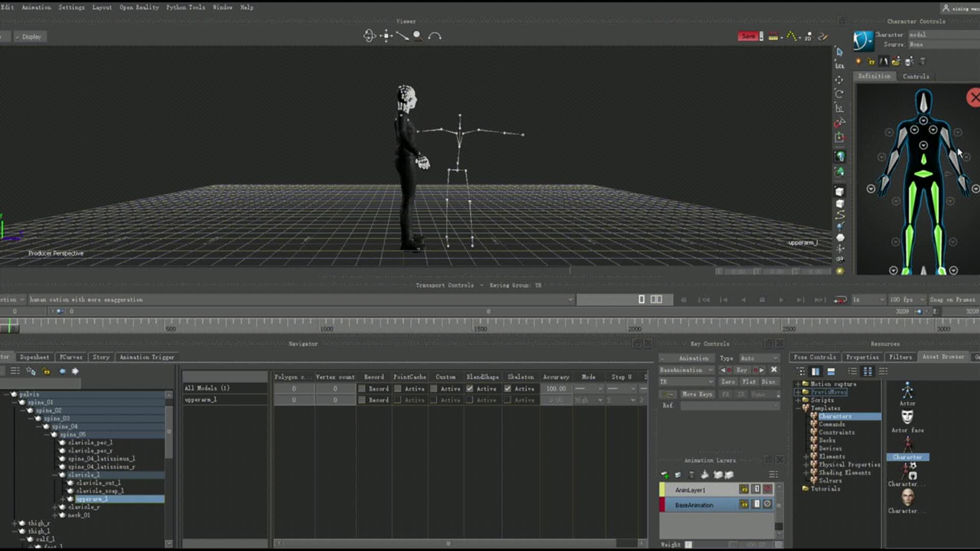The width and height of the screenshot is (980, 551).
Task: Activate the Rotate tool in viewer toolbar
Action: point(840,94)
